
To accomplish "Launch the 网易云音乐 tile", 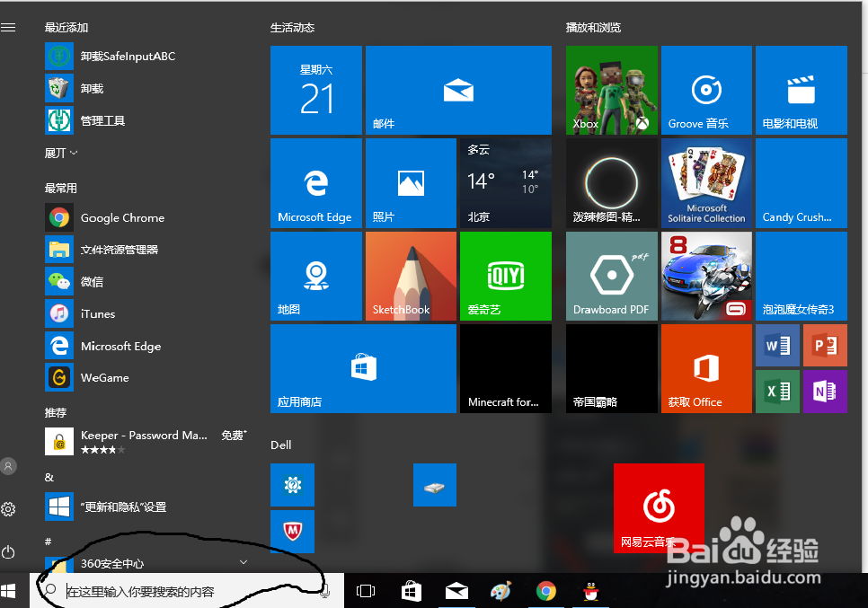I will click(x=659, y=508).
